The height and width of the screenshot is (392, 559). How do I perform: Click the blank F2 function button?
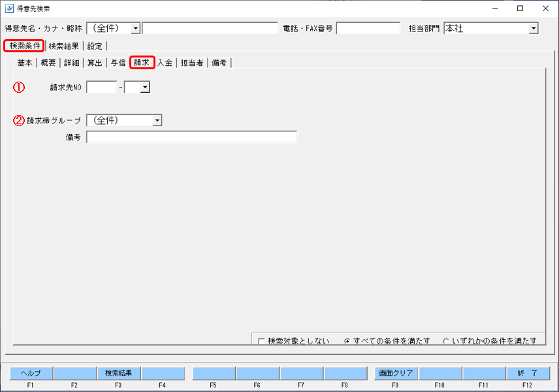pos(75,373)
